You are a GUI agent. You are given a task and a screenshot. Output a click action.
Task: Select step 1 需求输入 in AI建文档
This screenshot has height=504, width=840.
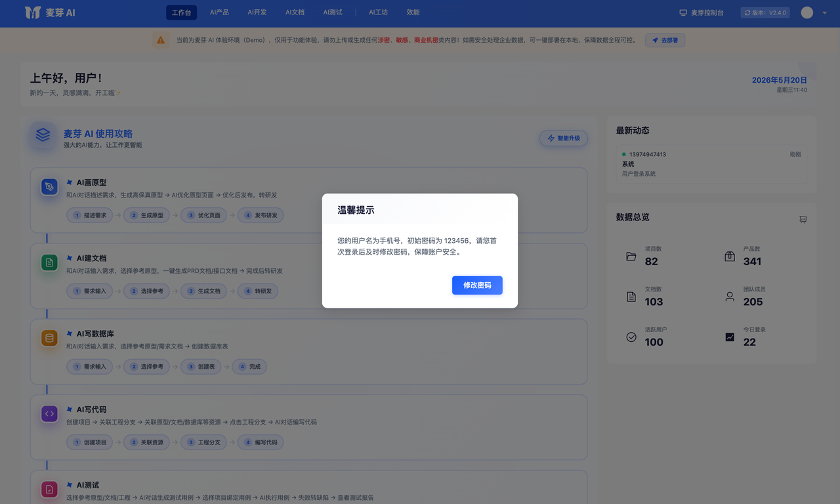[x=90, y=291]
